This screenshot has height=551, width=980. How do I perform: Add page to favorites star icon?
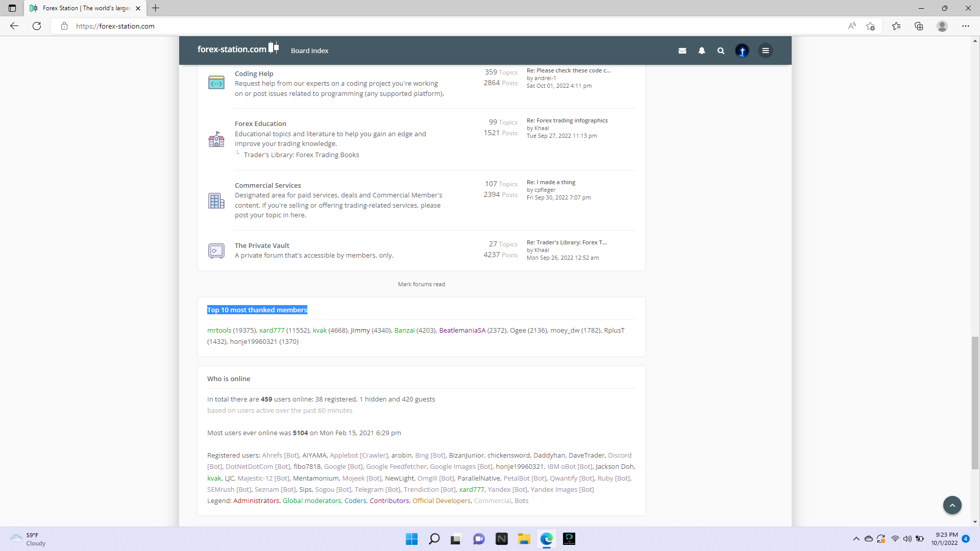point(870,26)
